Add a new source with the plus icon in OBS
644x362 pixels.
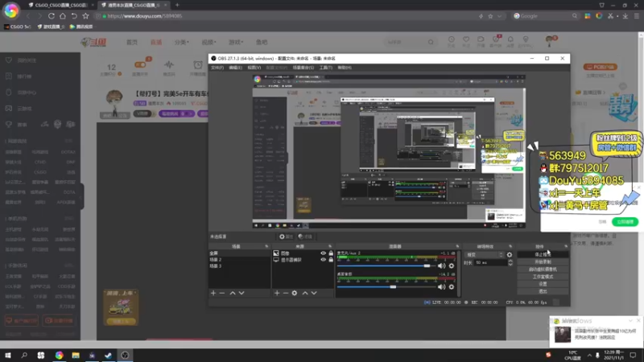tap(277, 293)
